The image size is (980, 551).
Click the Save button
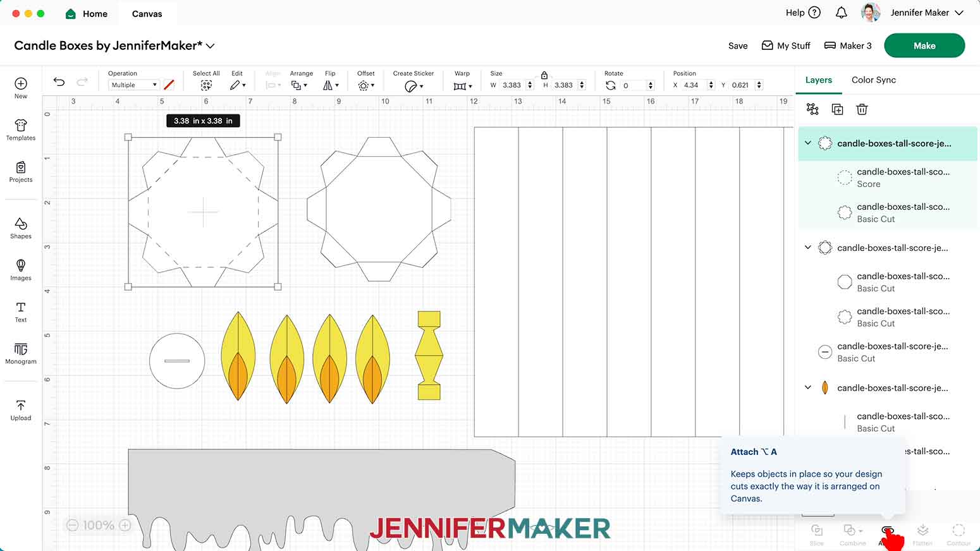click(x=738, y=45)
